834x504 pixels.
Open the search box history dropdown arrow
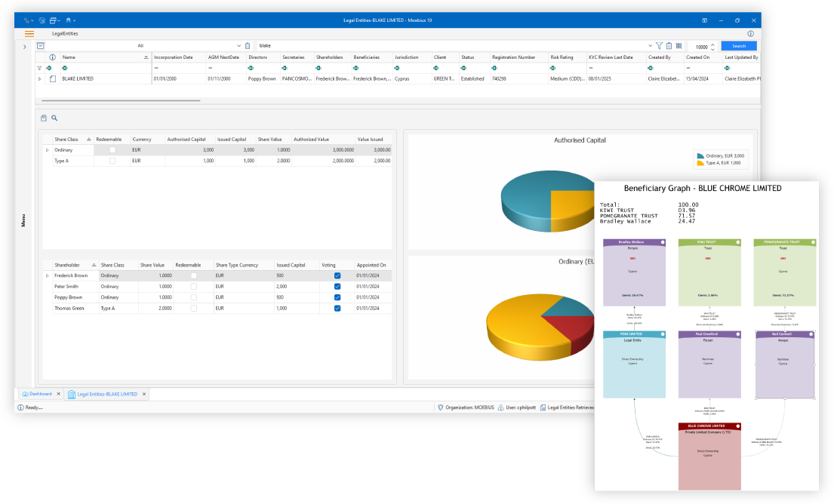coord(650,46)
